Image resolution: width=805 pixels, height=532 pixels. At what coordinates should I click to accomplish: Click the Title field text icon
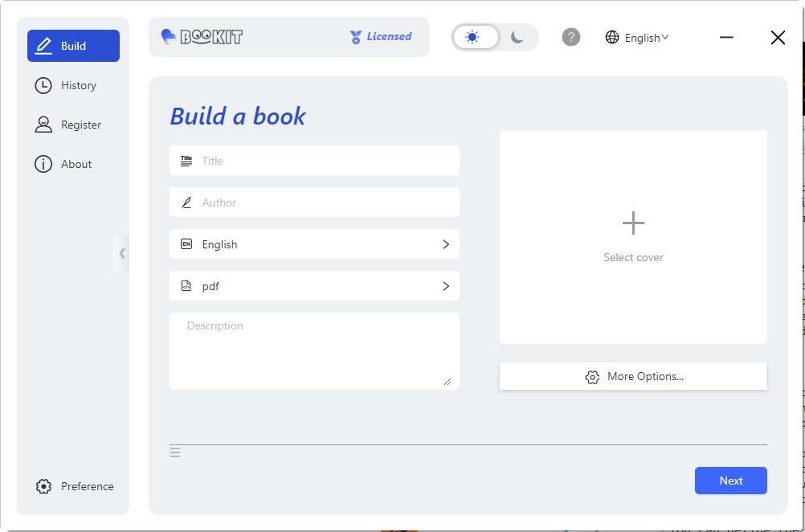[x=186, y=161]
